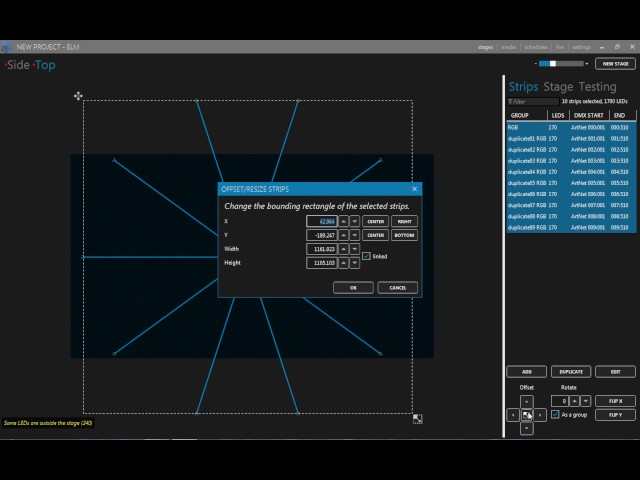Nudge selected strips upward with offset arrow

point(527,401)
